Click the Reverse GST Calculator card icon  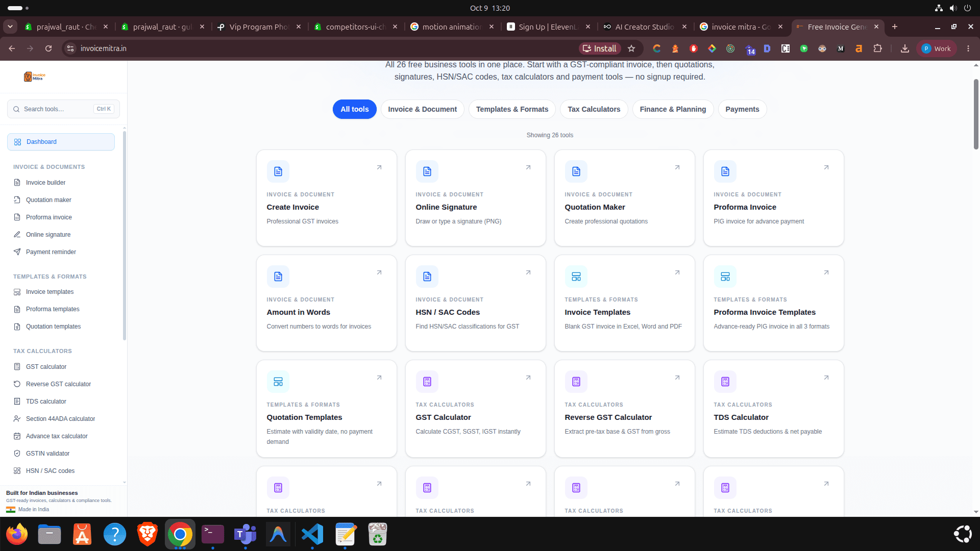point(576,382)
